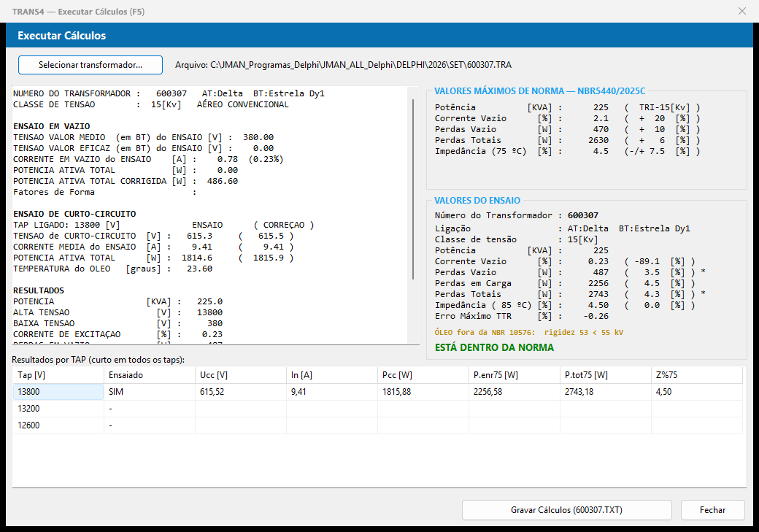759x532 pixels.
Task: Click the TEMPERATURA do OLEO line
Action: pyautogui.click(x=113, y=269)
